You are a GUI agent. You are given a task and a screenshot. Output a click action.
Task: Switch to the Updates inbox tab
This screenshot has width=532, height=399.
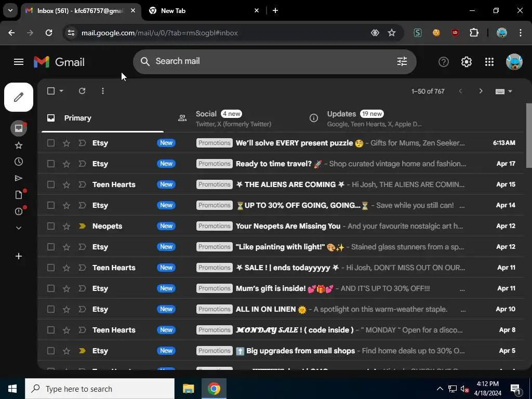[365, 118]
